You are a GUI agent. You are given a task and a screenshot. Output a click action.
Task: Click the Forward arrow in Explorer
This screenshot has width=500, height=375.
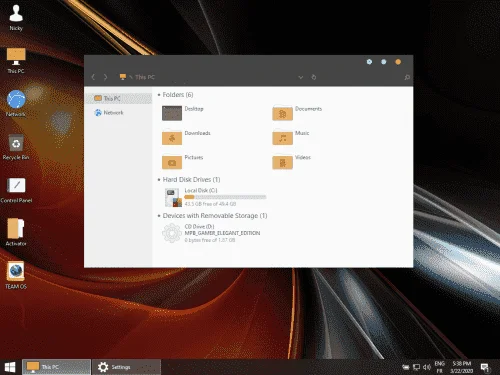105,77
